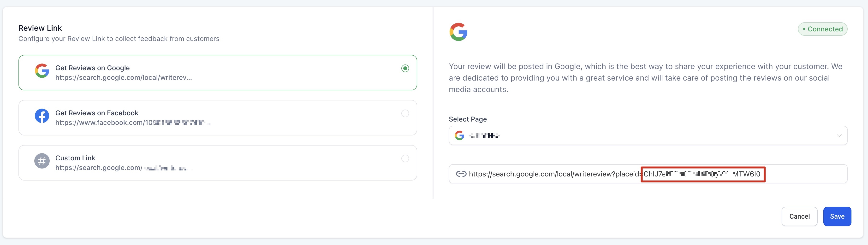
Task: Expand the Select Page dropdown chevron
Action: click(x=839, y=136)
